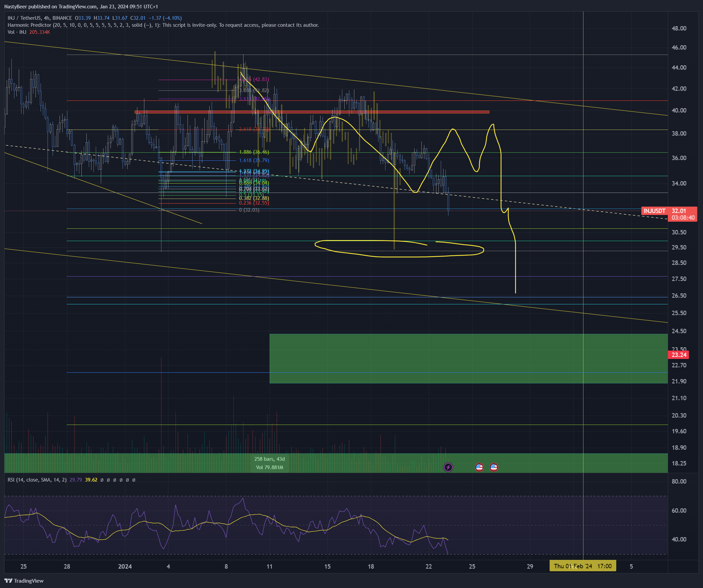
Task: Select the 0.236 (32.55) Fibonacci label
Action: pyautogui.click(x=254, y=203)
